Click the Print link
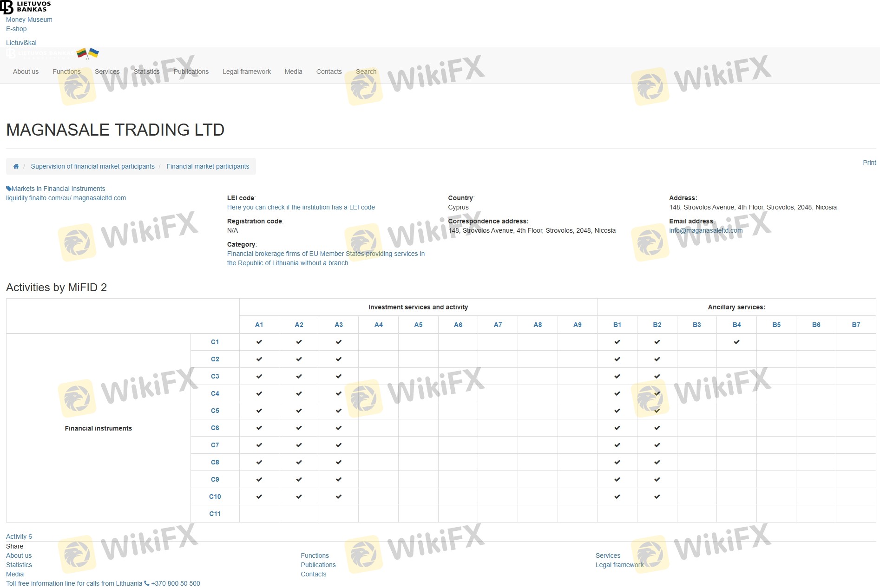The image size is (880, 588). pyautogui.click(x=869, y=163)
